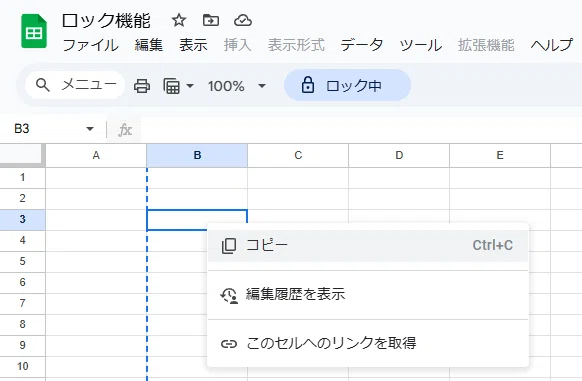Image resolution: width=582 pixels, height=381 pixels.
Task: Click the print icon
Action: [x=142, y=86]
